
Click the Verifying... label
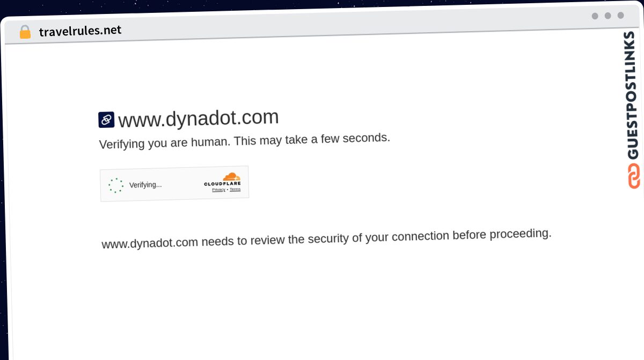coord(145,185)
